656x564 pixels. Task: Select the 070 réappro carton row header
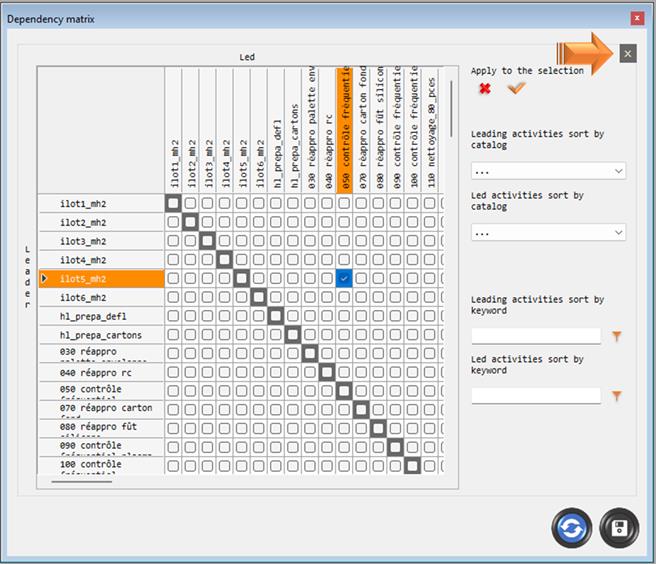(x=101, y=410)
